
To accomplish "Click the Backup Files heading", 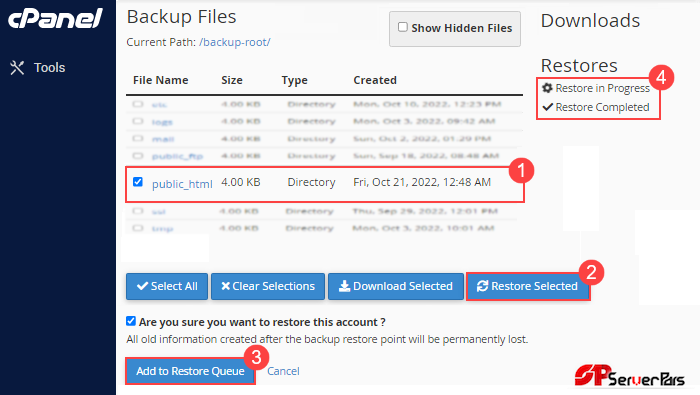I will click(181, 17).
